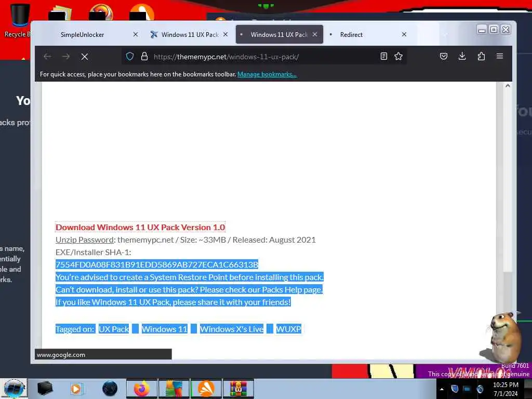Open the UX Pack tag link
Image resolution: width=532 pixels, height=399 pixels.
[114, 329]
